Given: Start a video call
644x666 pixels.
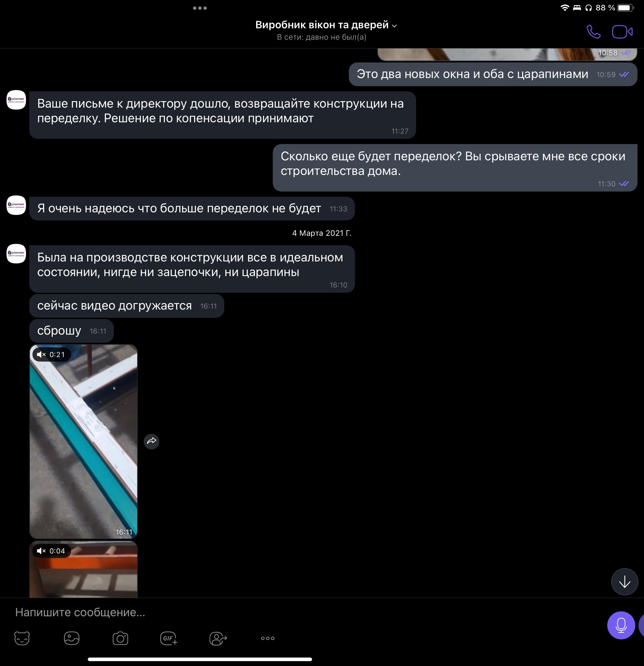Looking at the screenshot, I should tap(622, 32).
